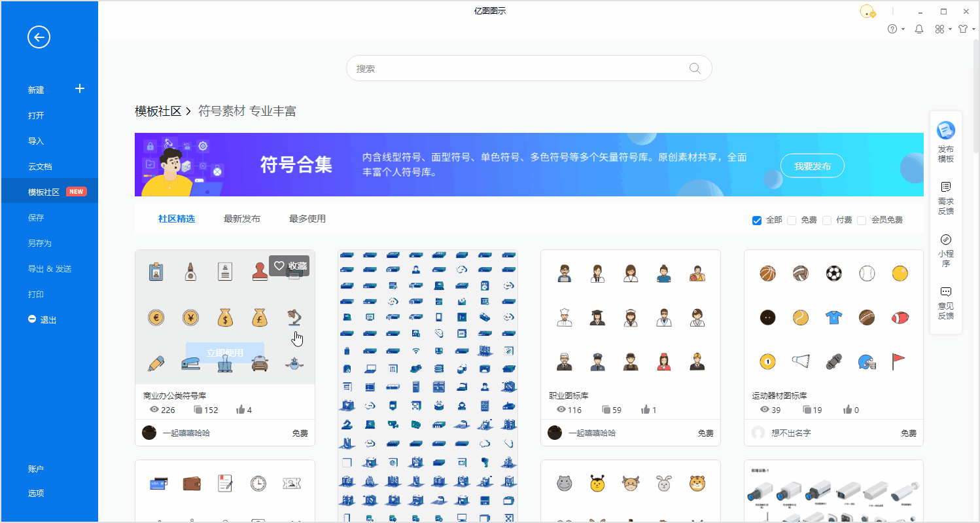980x523 pixels.
Task: Like the 职业图标库 card with thumbs-up
Action: click(x=646, y=410)
